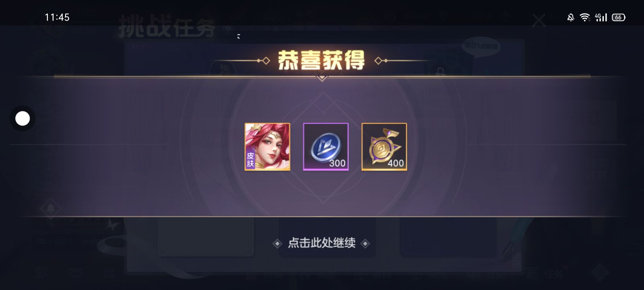Tap the 恭喜获得 heading

(x=321, y=60)
